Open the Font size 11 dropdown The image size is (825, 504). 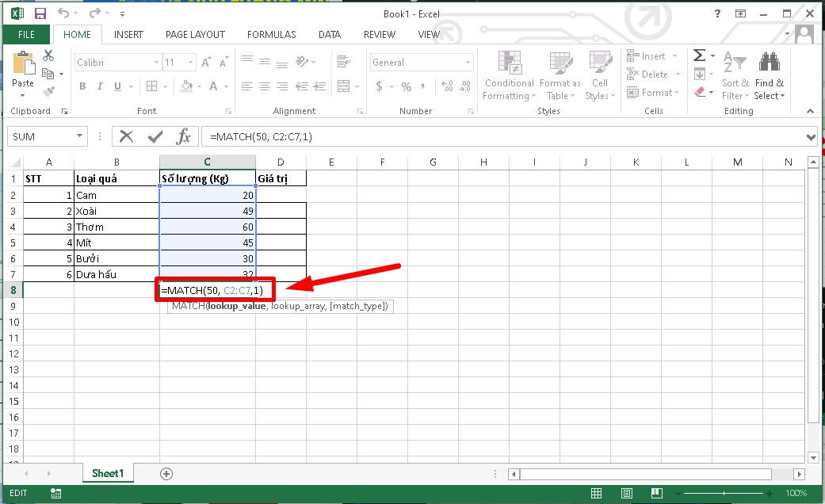click(x=190, y=62)
